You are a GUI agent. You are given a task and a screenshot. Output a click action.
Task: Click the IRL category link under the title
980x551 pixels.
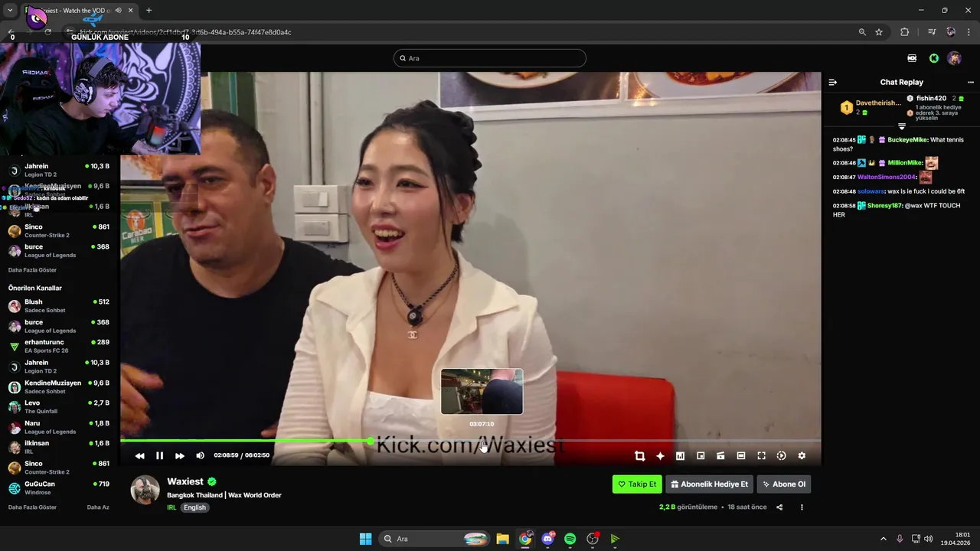(x=171, y=507)
